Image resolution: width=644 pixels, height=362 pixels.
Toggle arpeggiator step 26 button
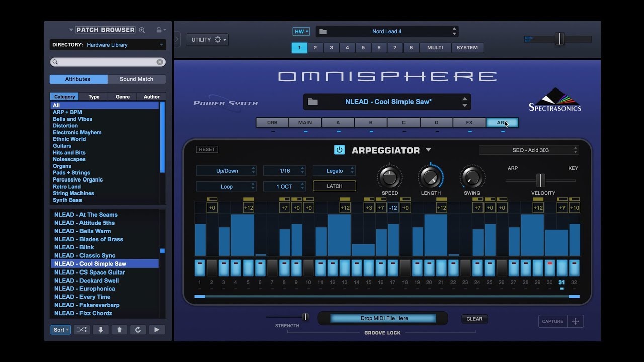point(502,267)
